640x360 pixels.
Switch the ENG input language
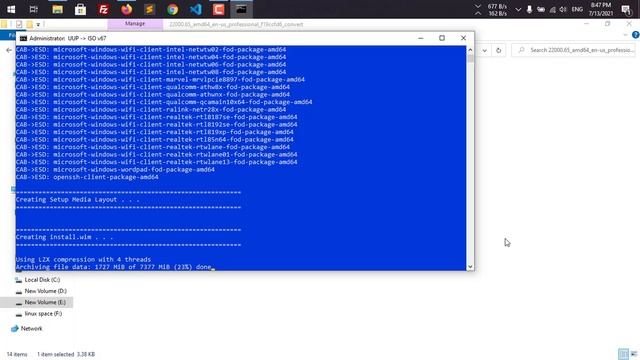coord(577,9)
